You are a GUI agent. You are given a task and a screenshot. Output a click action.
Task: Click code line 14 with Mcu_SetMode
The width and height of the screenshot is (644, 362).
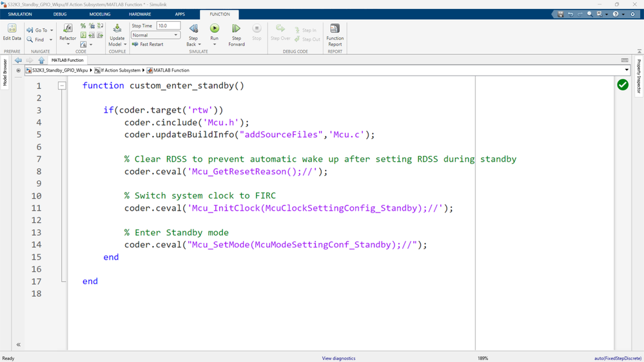(x=276, y=245)
